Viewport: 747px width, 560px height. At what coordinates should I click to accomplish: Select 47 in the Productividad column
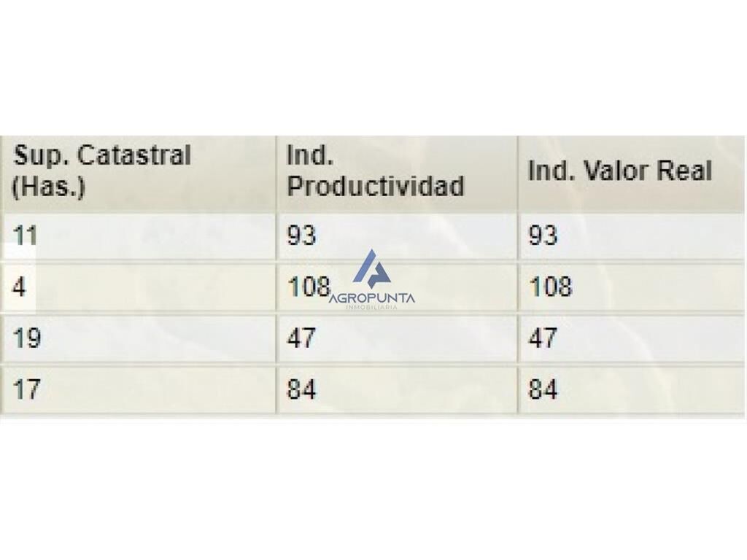[x=301, y=338]
